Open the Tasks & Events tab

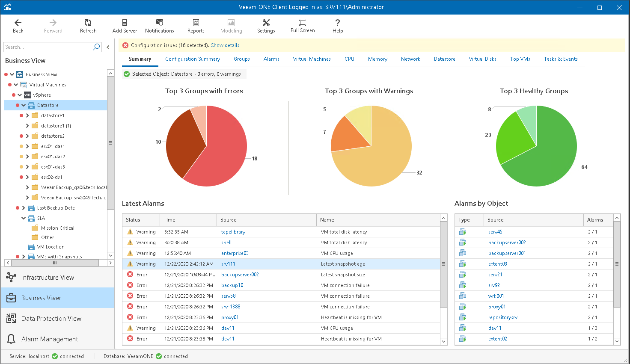560,59
